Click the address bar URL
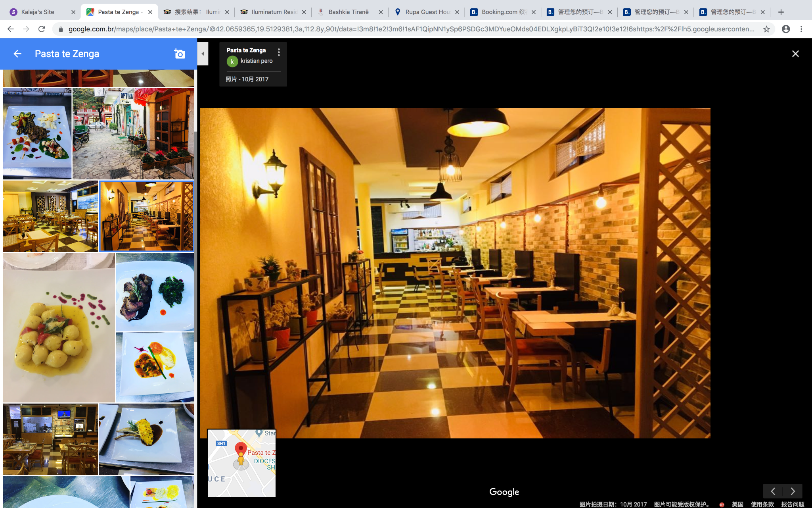The width and height of the screenshot is (812, 508). [x=411, y=29]
